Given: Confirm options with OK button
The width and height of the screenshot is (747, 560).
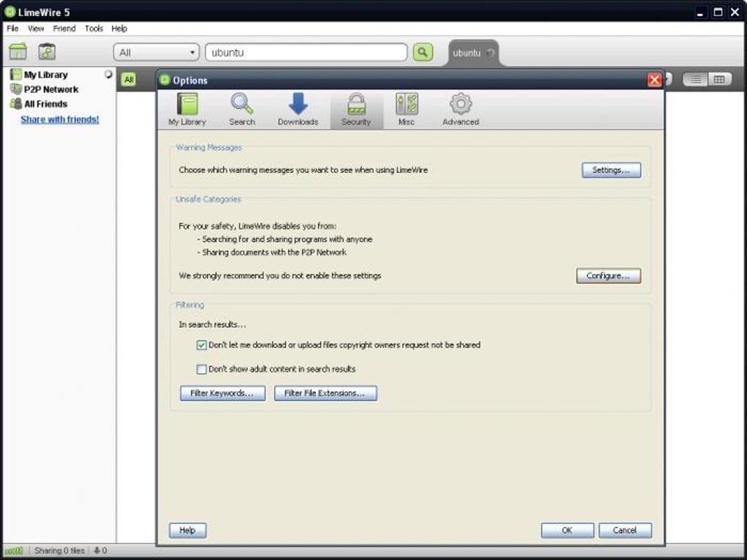Looking at the screenshot, I should pyautogui.click(x=568, y=531).
